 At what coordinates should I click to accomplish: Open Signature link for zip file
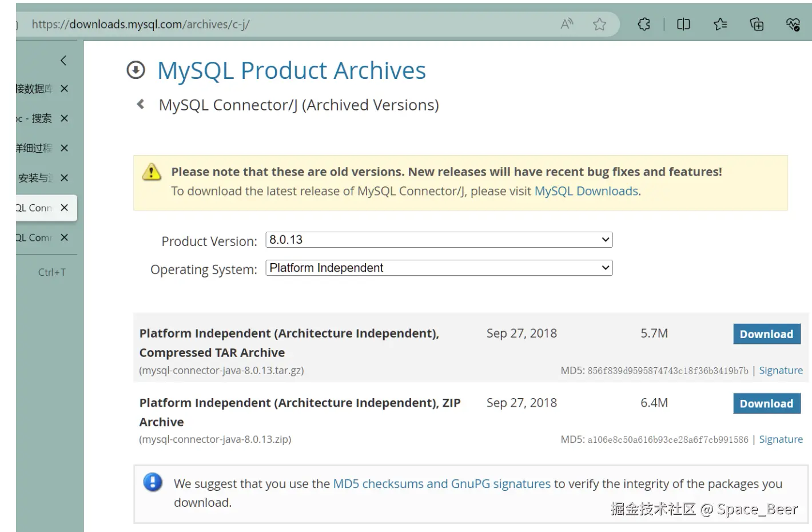click(781, 439)
